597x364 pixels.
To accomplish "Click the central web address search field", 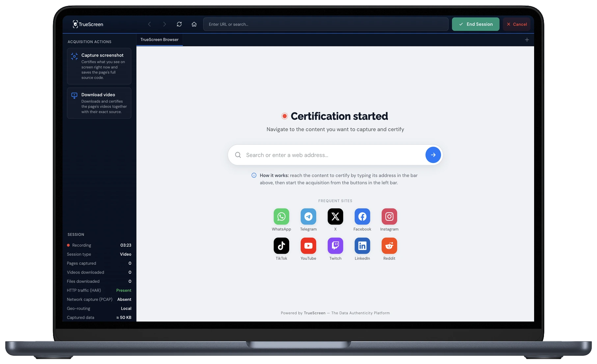I will pos(335,155).
